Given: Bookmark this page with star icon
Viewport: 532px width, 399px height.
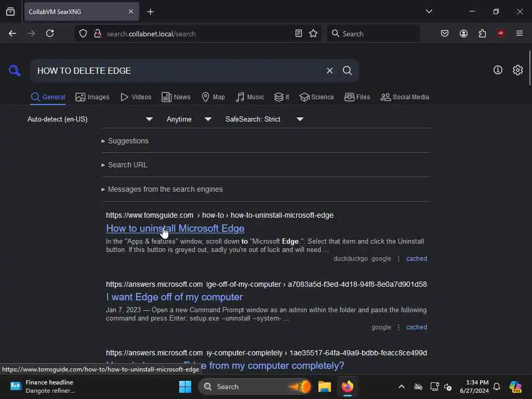Looking at the screenshot, I should tap(313, 33).
